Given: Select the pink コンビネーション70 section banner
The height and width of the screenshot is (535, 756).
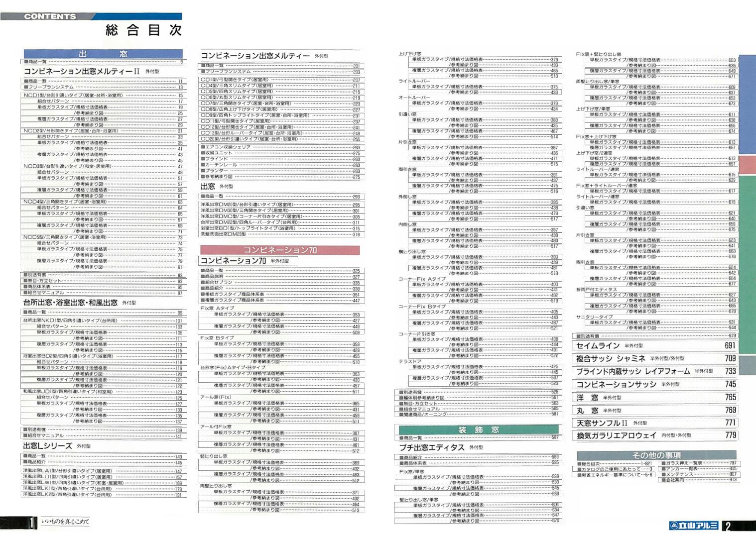Looking at the screenshot, I should click(x=280, y=250).
